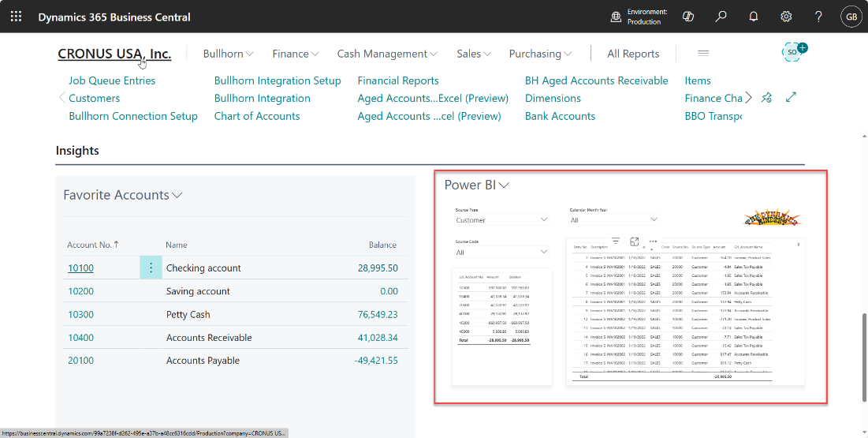Click the search magnifier icon
868x438 pixels.
pyautogui.click(x=721, y=17)
